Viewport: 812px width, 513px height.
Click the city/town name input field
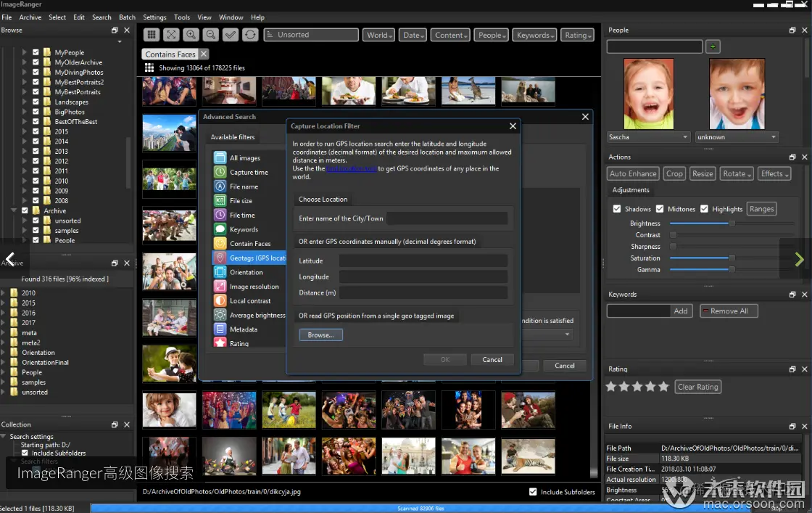(x=447, y=218)
